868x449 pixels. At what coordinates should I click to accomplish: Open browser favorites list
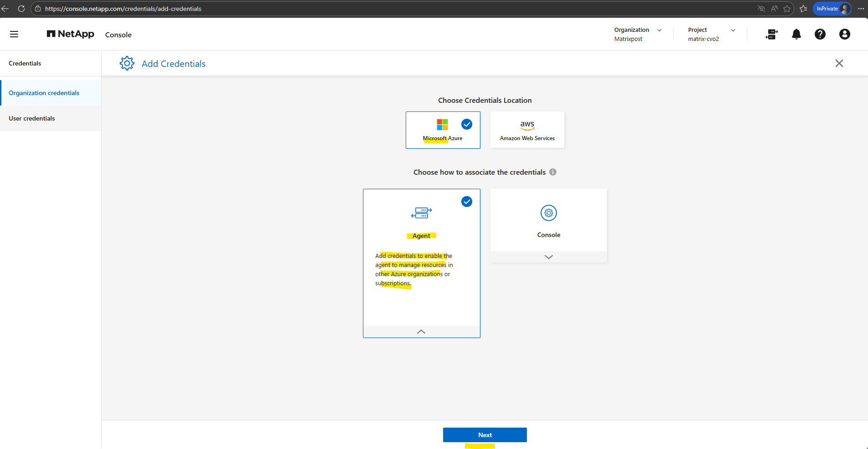point(803,9)
